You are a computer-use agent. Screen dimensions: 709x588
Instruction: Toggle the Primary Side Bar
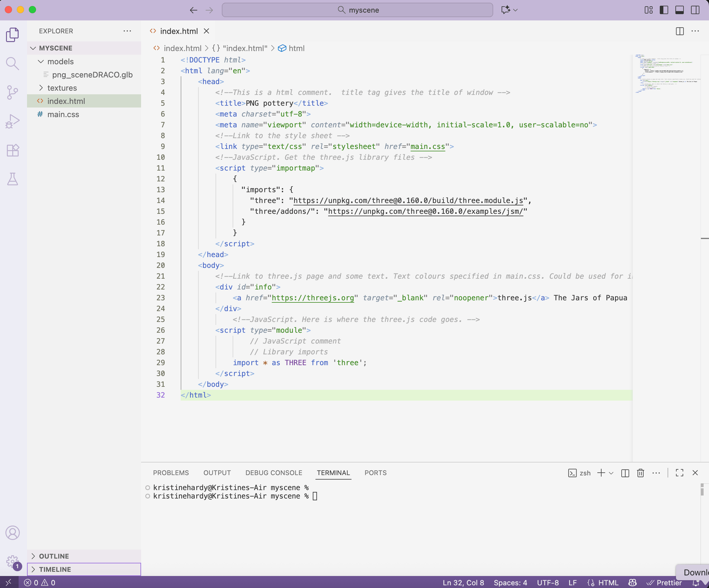(x=664, y=10)
